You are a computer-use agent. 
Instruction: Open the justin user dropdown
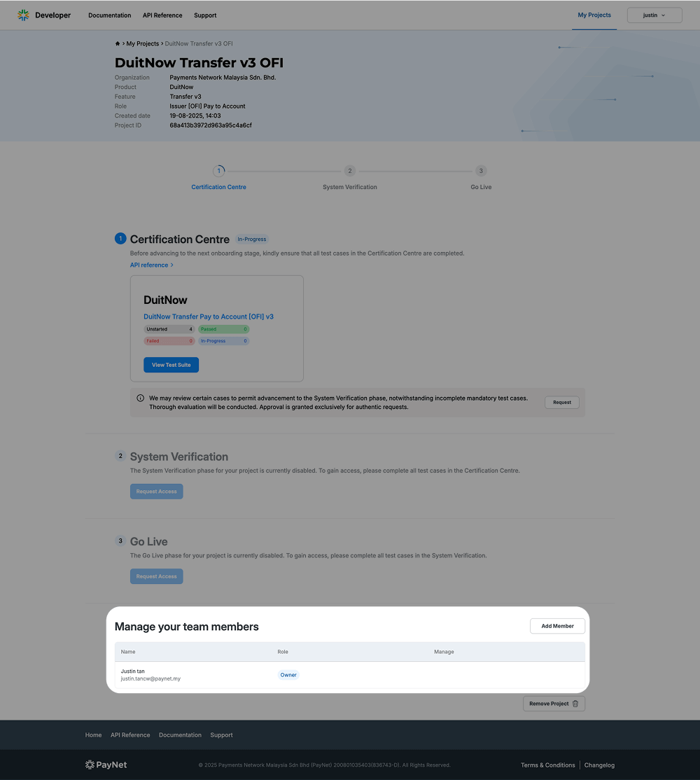click(654, 15)
